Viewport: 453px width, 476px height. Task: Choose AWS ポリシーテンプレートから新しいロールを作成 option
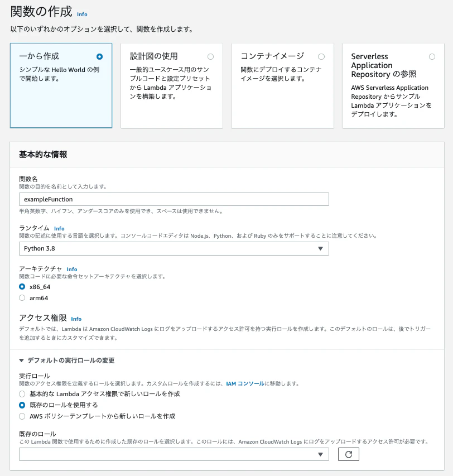[x=22, y=416]
